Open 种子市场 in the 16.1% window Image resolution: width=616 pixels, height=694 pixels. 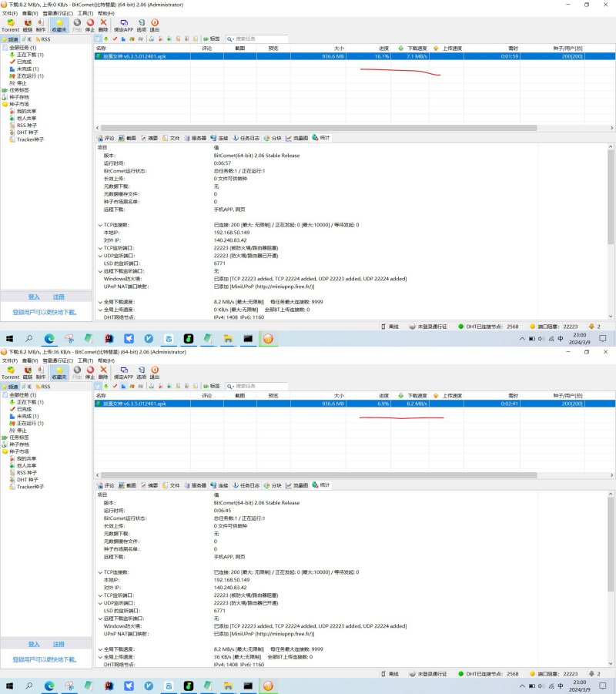tap(16, 105)
